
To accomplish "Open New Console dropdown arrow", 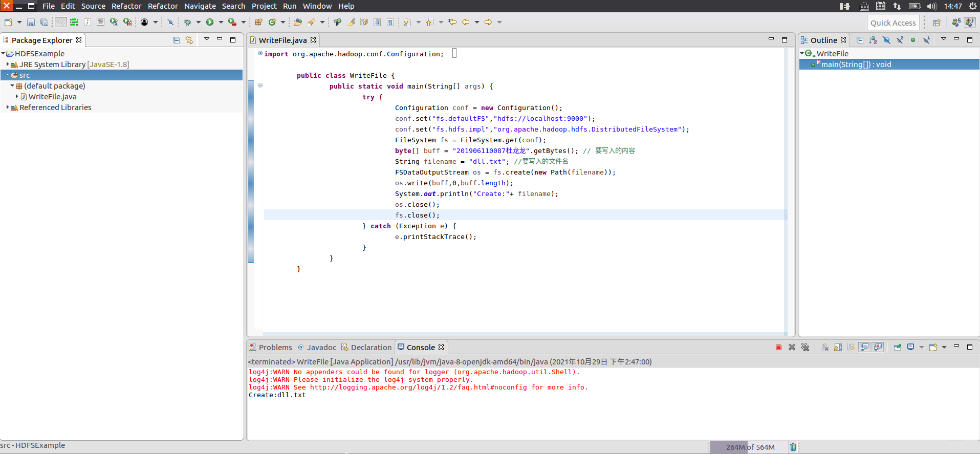I will (944, 348).
